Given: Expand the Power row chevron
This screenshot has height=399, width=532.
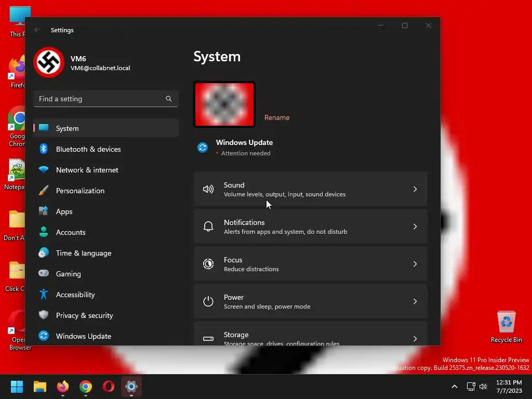Looking at the screenshot, I should 415,301.
